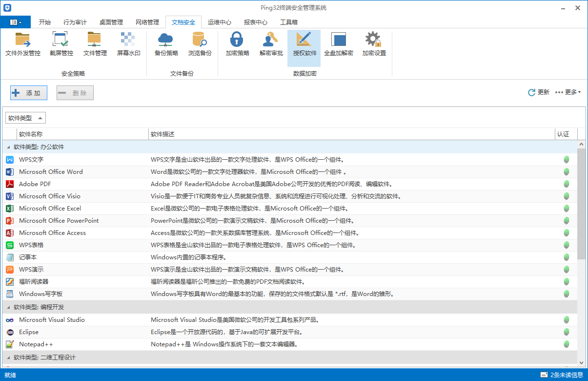Toggle certification for Microsoft Office Word
This screenshot has height=381, width=588.
coord(566,171)
